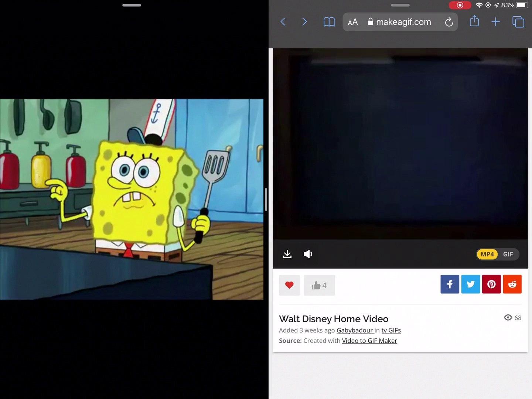Pin the clip on Pinterest

pyautogui.click(x=491, y=284)
